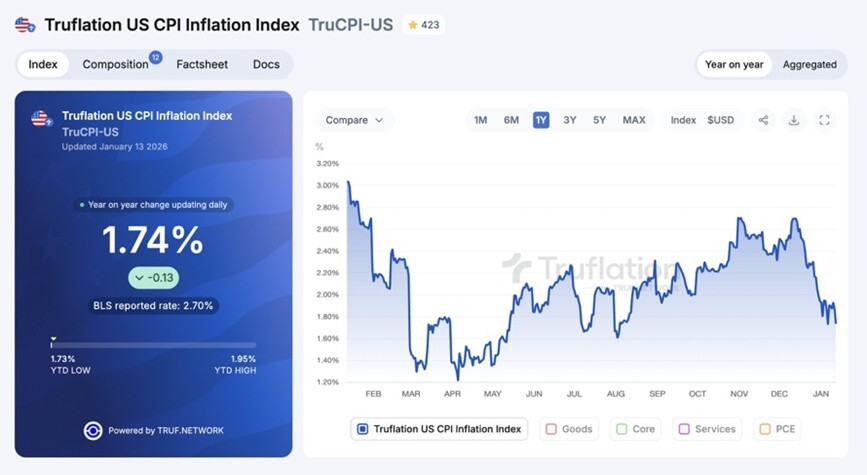Screen dimensions: 867x475
Task: Click US flag icon beside page title
Action: point(25,25)
